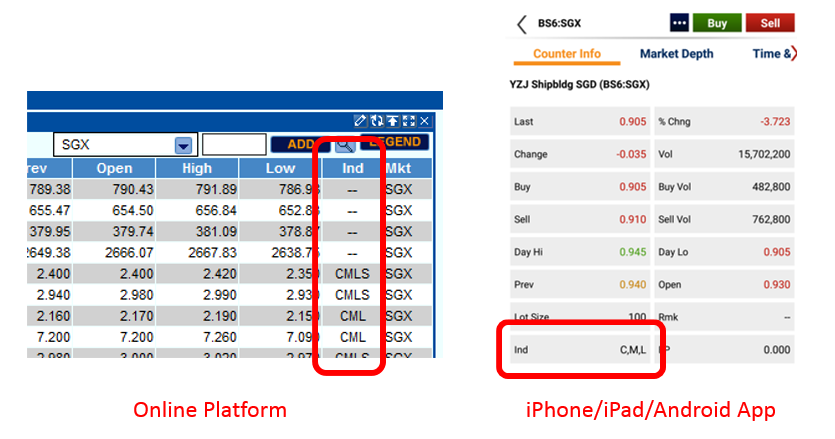Image resolution: width=835 pixels, height=439 pixels.
Task: Click the upload arrow icon in watchlist header
Action: 393,121
